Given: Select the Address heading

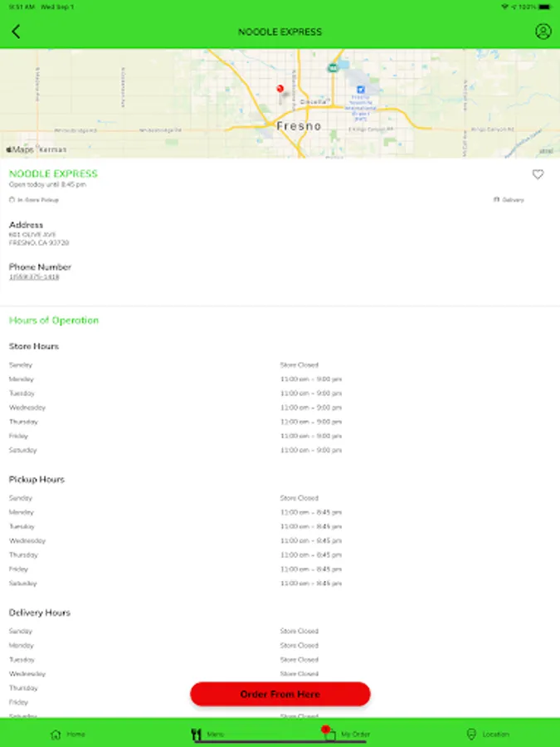Looking at the screenshot, I should click(27, 225).
